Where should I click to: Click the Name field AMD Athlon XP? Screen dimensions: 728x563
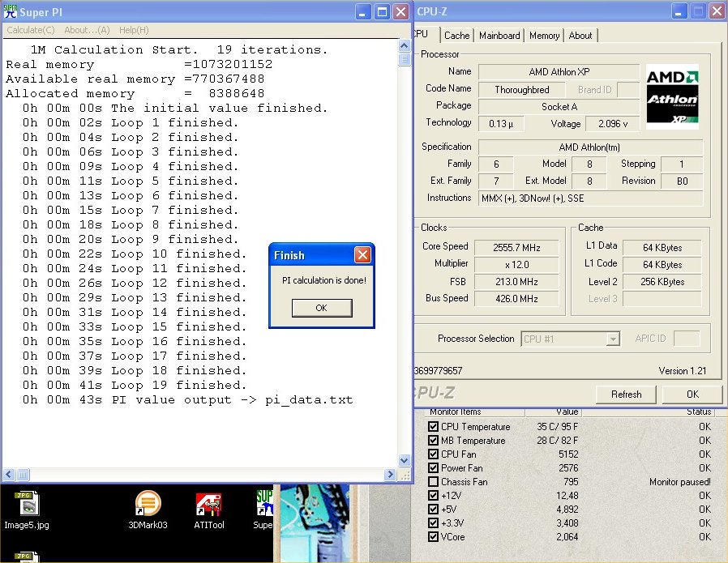559,72
